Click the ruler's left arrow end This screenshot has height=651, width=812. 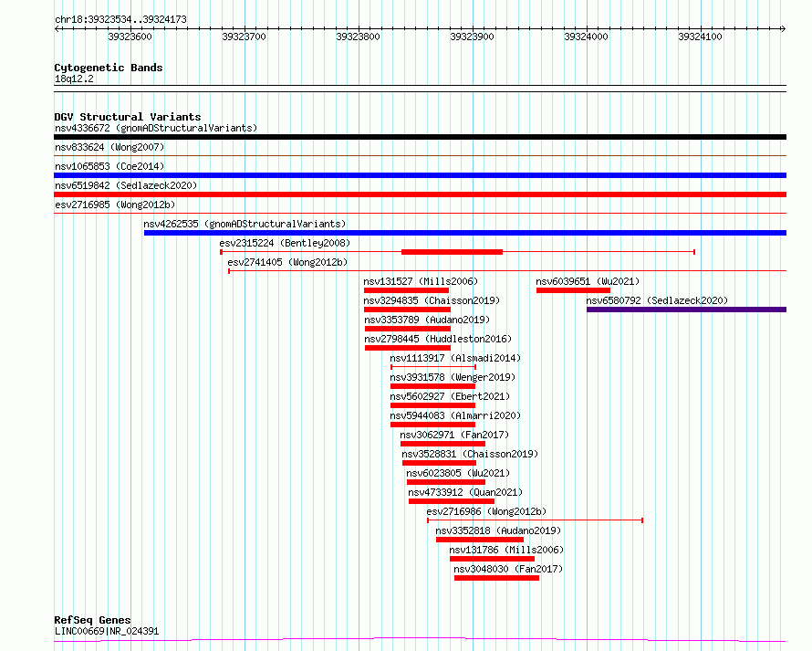(57, 29)
